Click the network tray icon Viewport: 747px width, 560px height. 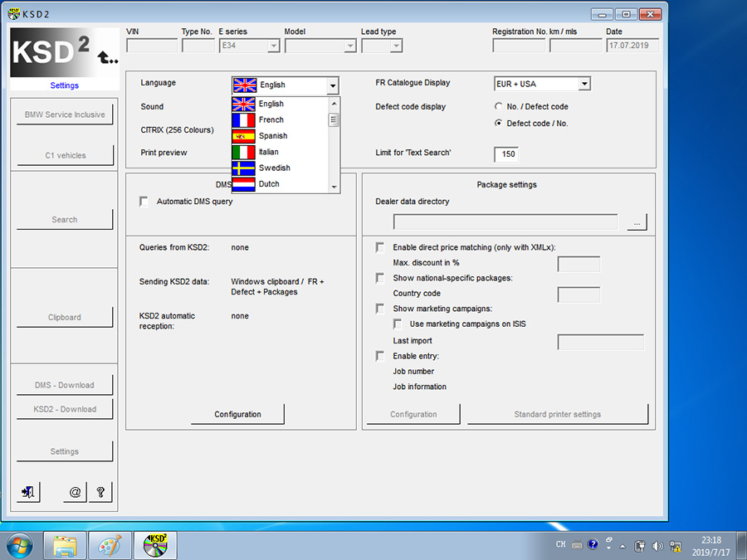coord(675,546)
